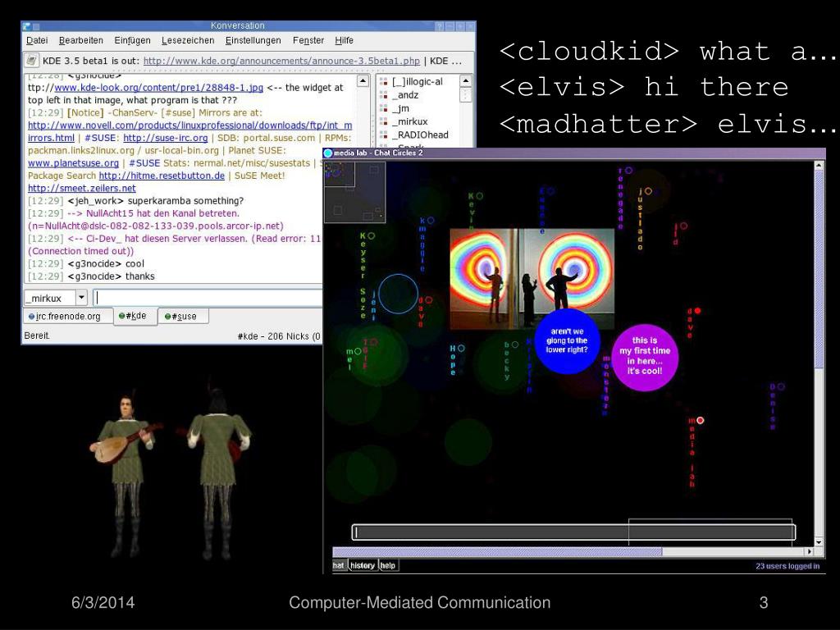Screen dimensions: 840x630
Task: Open the Hilfe menu
Action: click(345, 41)
